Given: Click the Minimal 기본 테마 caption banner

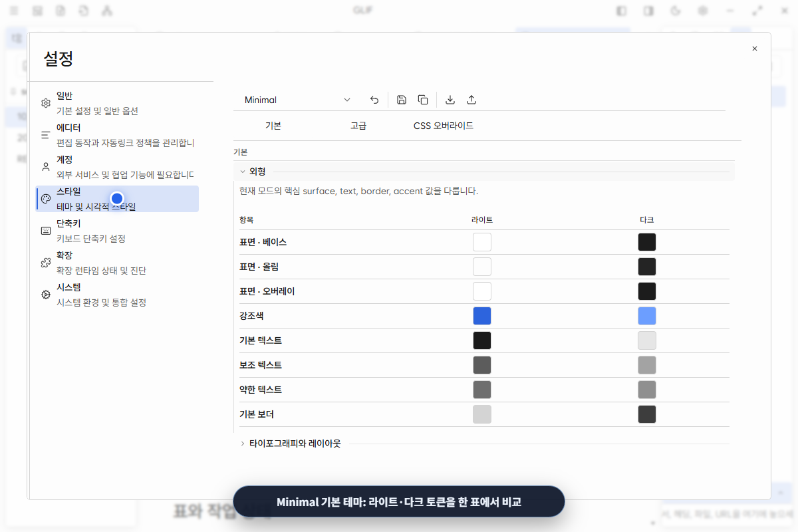Looking at the screenshot, I should pyautogui.click(x=399, y=502).
